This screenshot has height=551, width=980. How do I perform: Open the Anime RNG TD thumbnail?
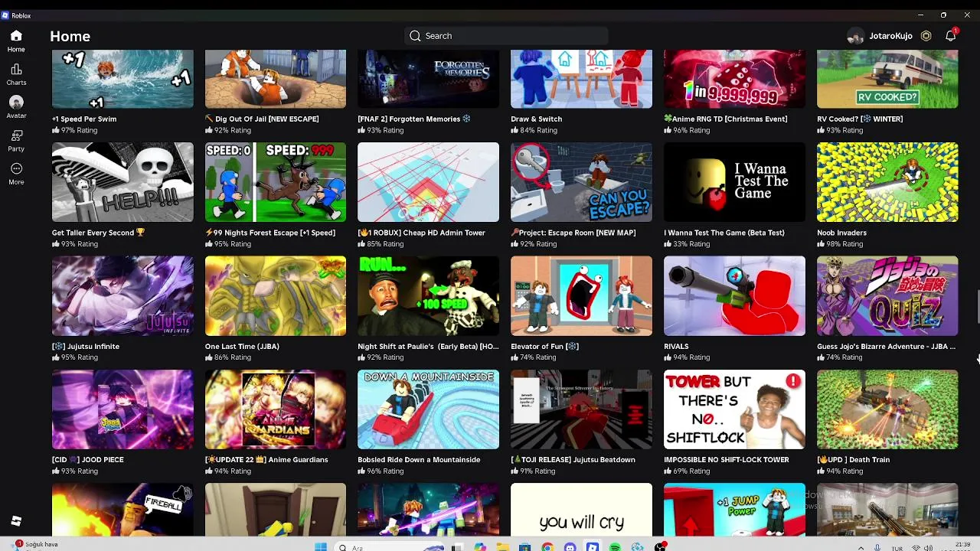coord(734,80)
